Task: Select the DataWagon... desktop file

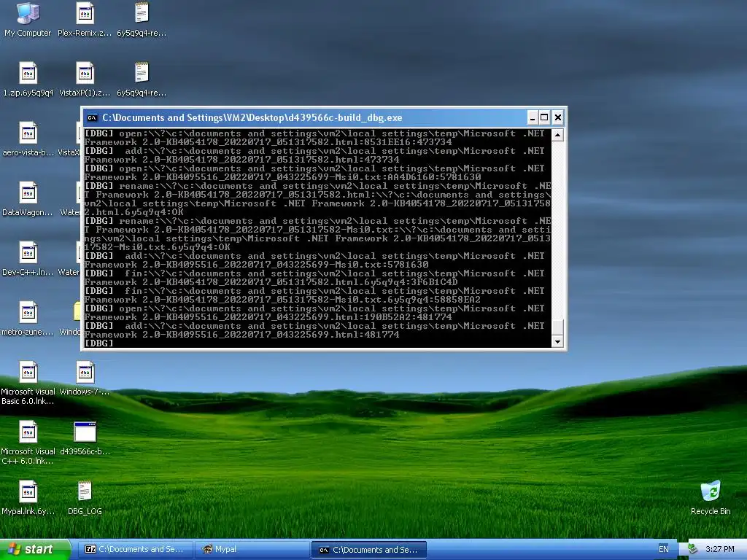Action: 28,199
